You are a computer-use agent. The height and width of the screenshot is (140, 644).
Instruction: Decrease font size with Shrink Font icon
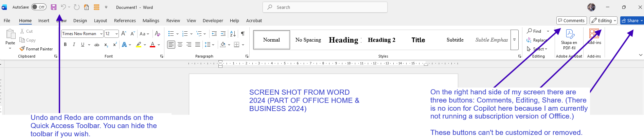click(132, 34)
